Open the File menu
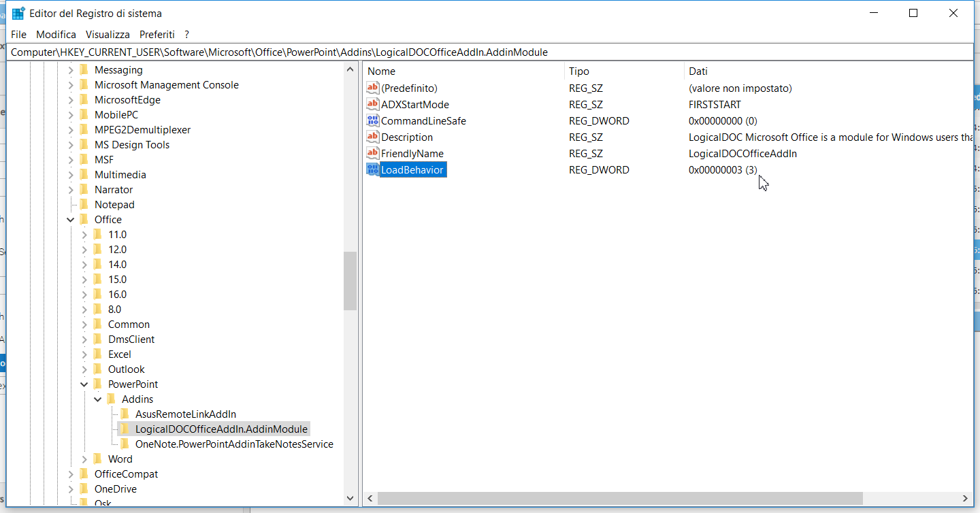Screen dimensions: 980x513 point(18,34)
